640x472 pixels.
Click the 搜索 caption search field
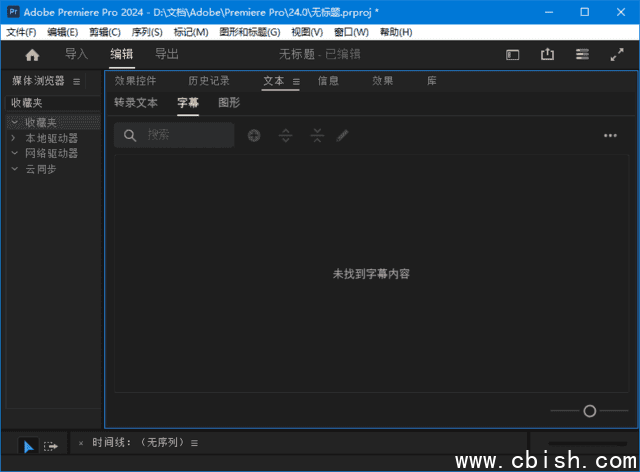pyautogui.click(x=174, y=135)
